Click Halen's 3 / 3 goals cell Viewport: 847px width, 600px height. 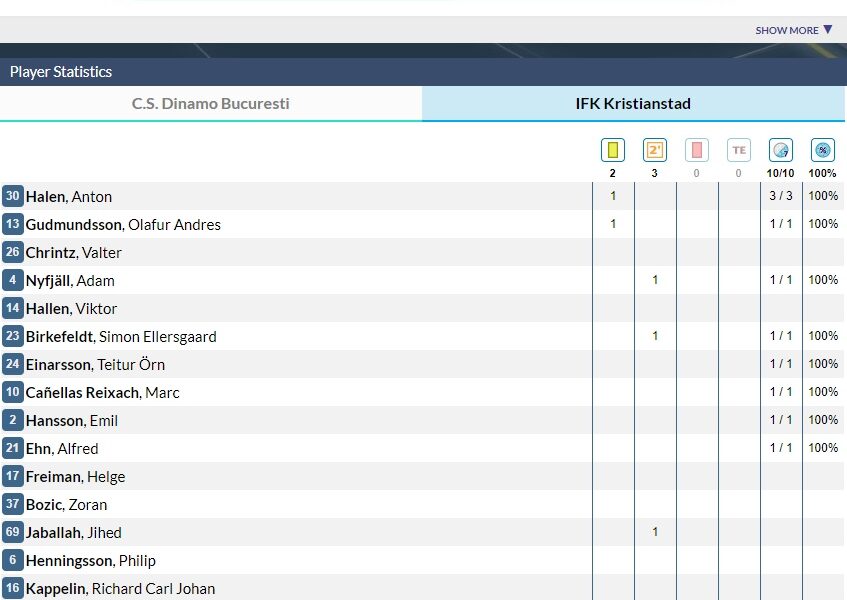coord(781,196)
